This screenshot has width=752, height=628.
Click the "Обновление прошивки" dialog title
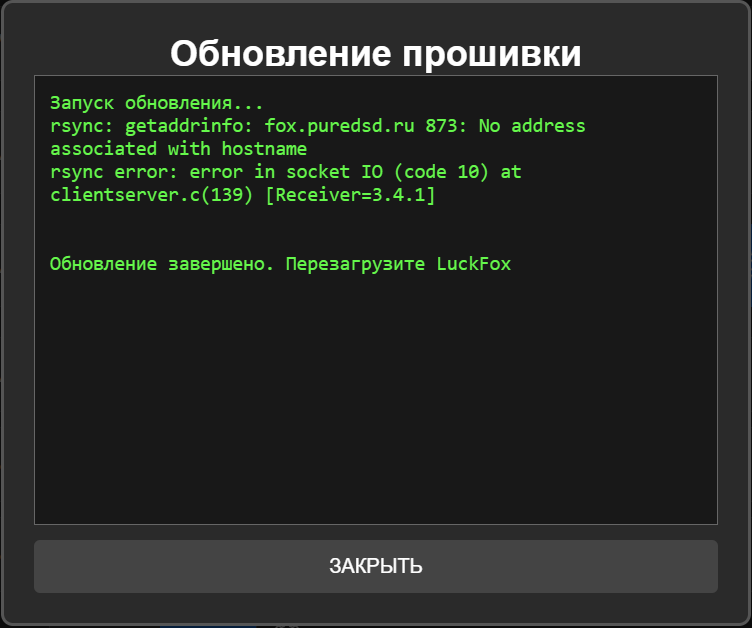pos(375,53)
